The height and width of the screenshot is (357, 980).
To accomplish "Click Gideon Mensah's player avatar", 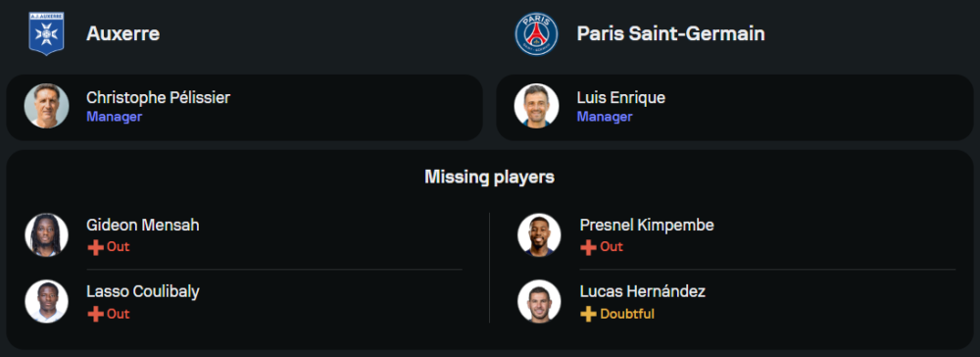I will (x=46, y=235).
